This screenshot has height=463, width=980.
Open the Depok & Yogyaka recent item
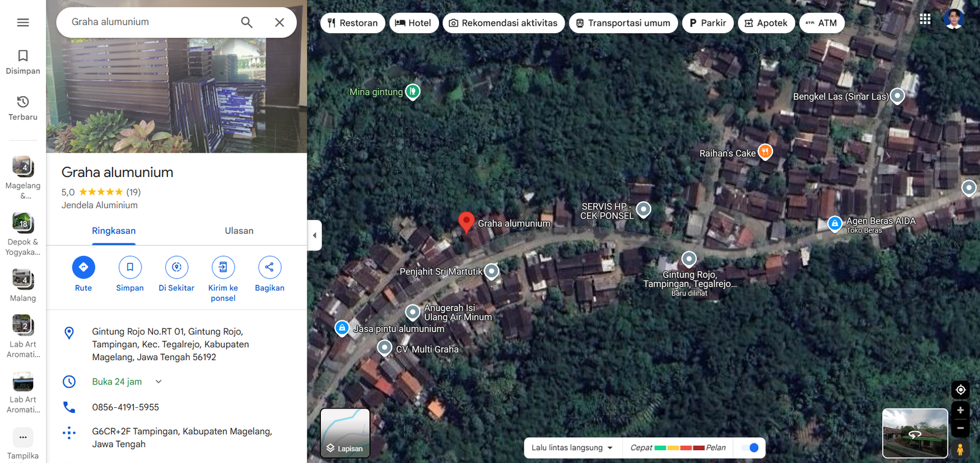click(x=23, y=234)
